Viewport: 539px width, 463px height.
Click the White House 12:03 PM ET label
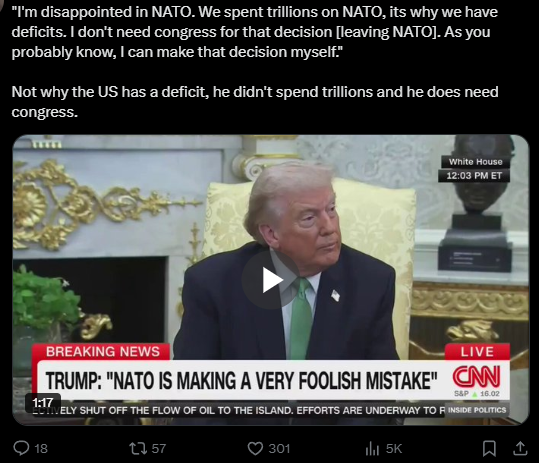pos(474,169)
